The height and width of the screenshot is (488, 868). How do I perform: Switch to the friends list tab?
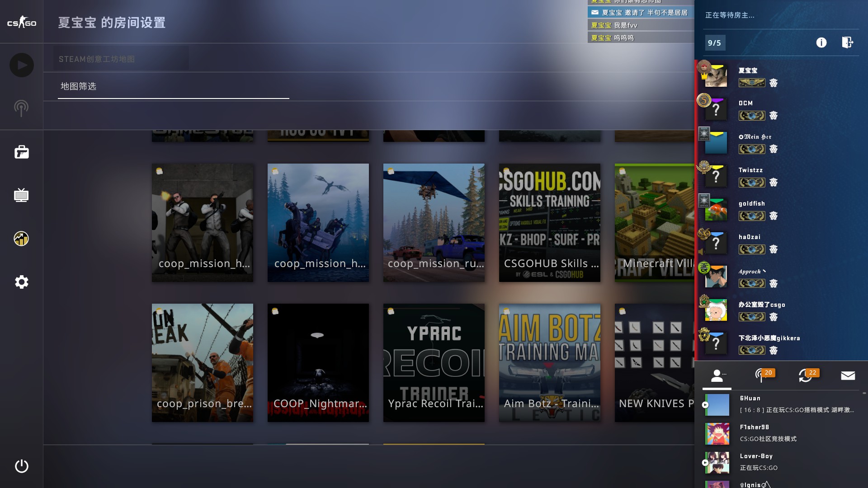coord(717,376)
